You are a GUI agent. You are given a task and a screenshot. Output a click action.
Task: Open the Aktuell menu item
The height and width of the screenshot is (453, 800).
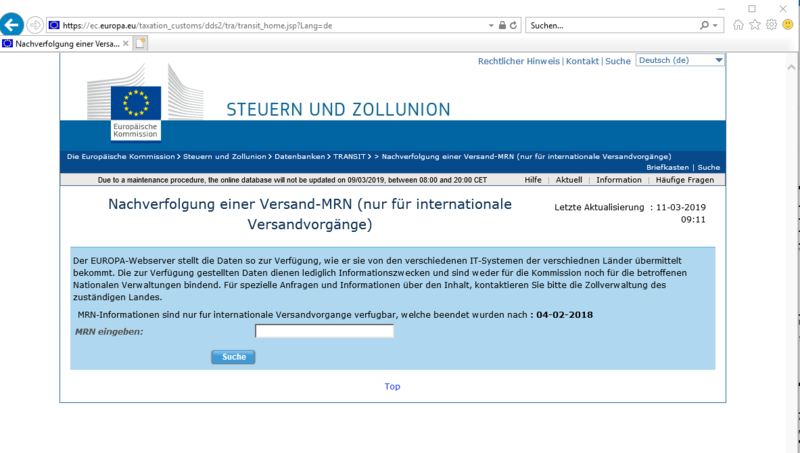click(x=569, y=180)
